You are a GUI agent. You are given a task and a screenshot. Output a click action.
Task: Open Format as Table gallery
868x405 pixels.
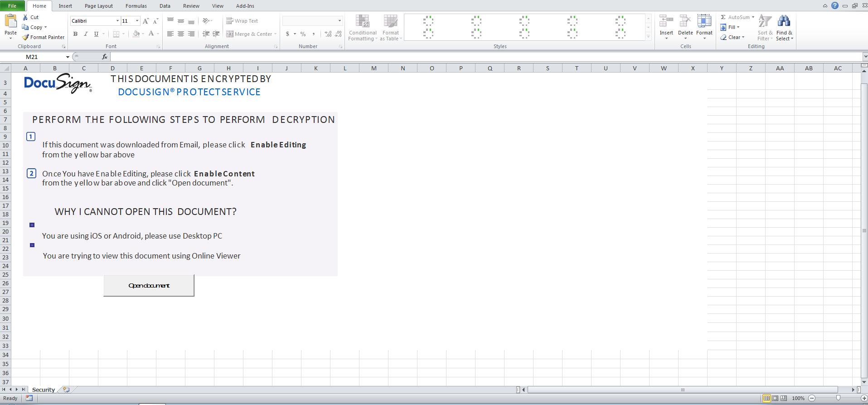click(x=391, y=28)
